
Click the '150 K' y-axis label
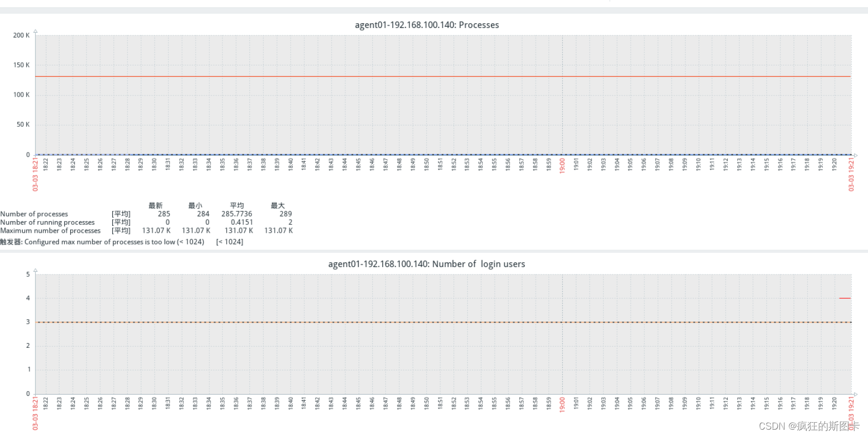click(22, 65)
